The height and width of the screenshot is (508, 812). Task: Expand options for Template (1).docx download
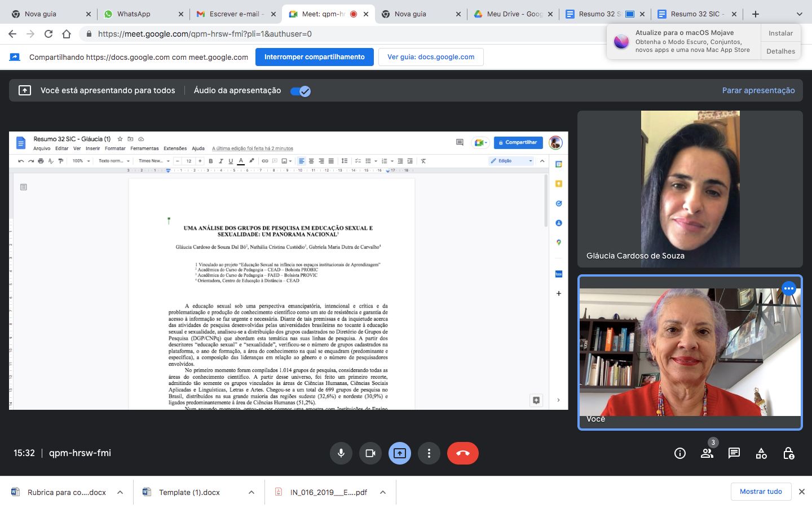click(x=251, y=492)
